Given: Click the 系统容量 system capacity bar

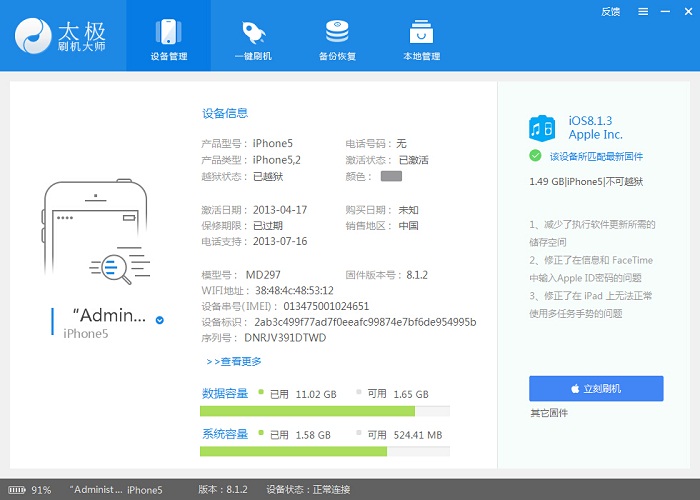Looking at the screenshot, I should point(324,452).
